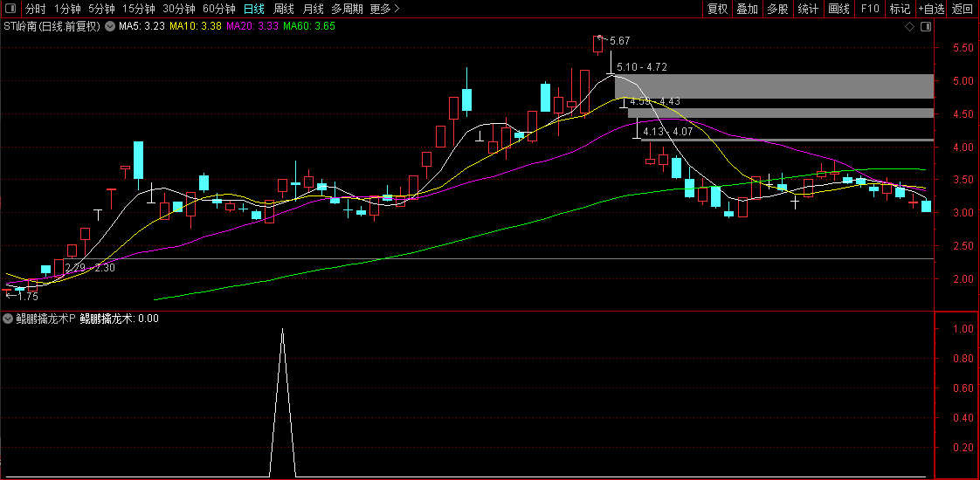Click the magenta MA20: 3.33 label
This screenshot has width=980, height=480.
(252, 26)
